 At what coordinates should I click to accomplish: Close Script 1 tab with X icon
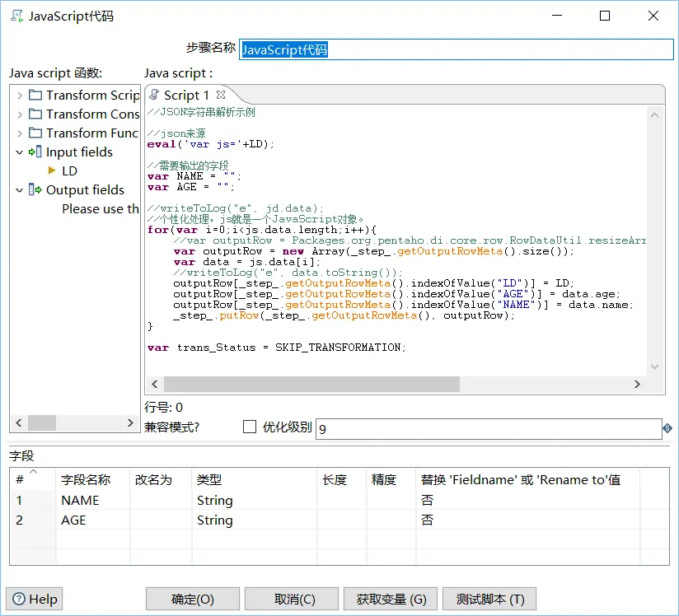pos(221,95)
